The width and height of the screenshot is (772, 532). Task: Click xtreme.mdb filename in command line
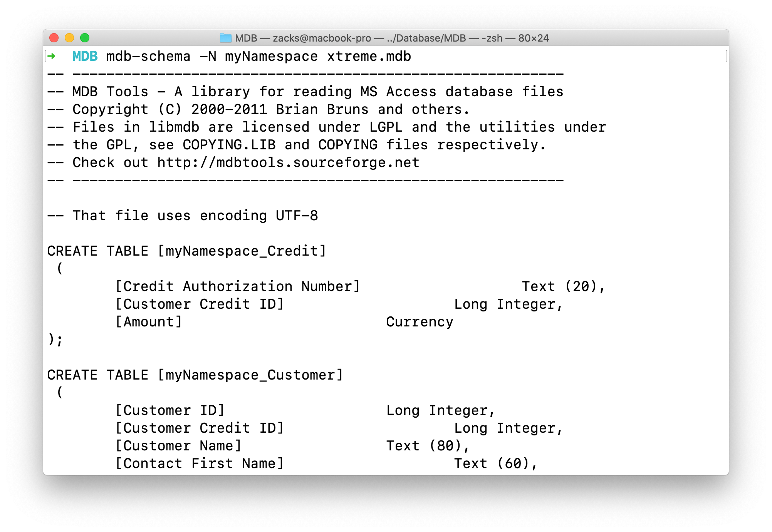coord(369,56)
